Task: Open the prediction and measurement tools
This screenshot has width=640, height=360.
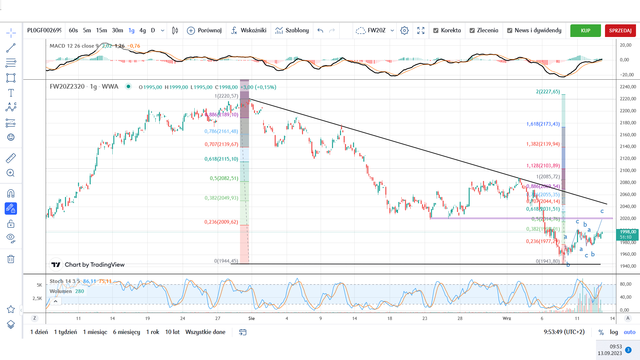Action: click(11, 122)
